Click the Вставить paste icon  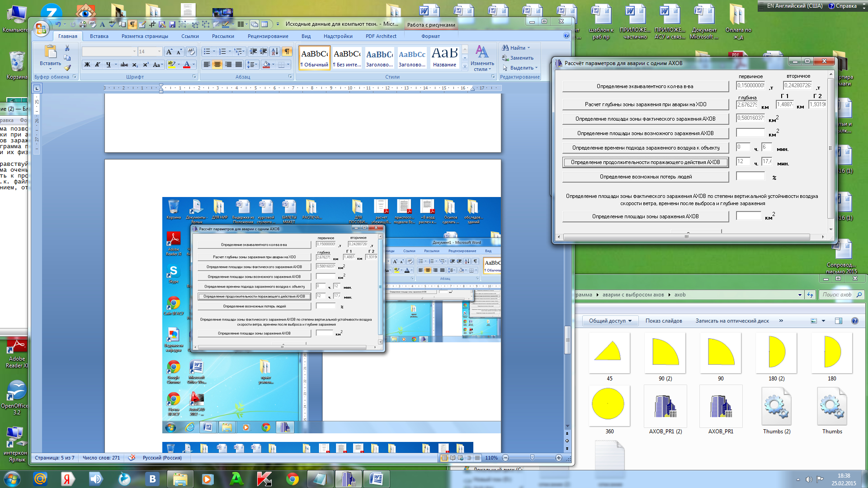50,52
